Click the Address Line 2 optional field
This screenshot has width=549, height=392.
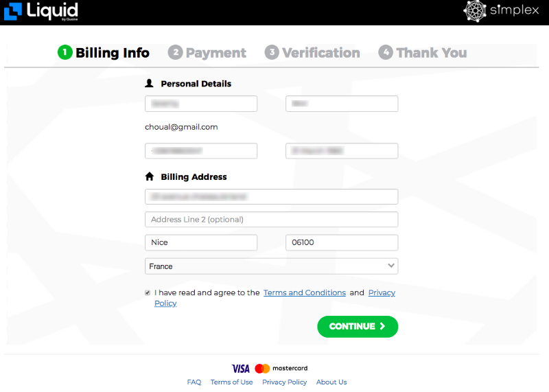[271, 219]
